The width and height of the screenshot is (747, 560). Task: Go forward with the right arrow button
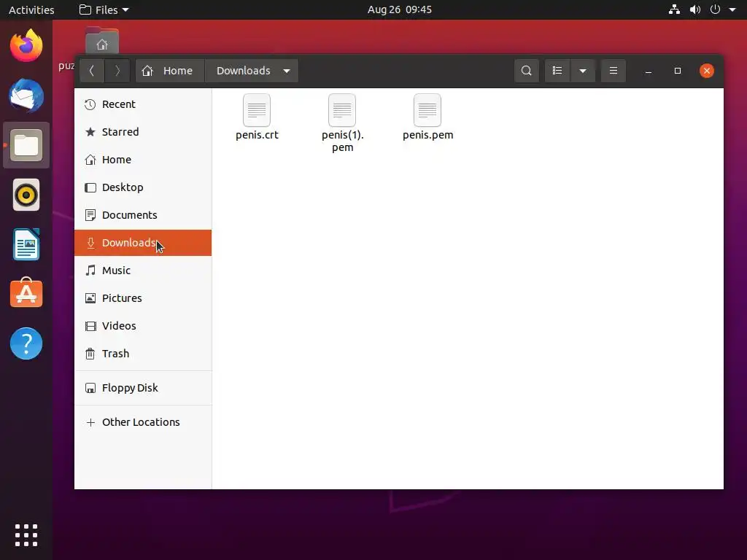117,71
